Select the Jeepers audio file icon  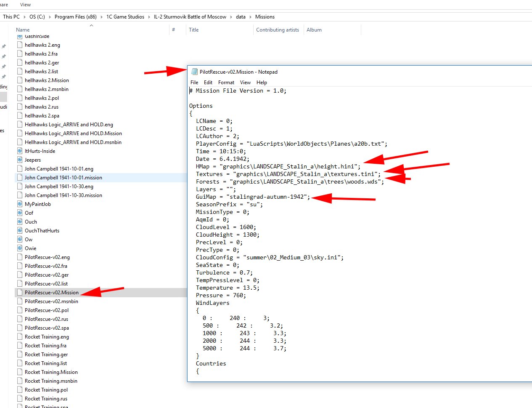click(20, 160)
